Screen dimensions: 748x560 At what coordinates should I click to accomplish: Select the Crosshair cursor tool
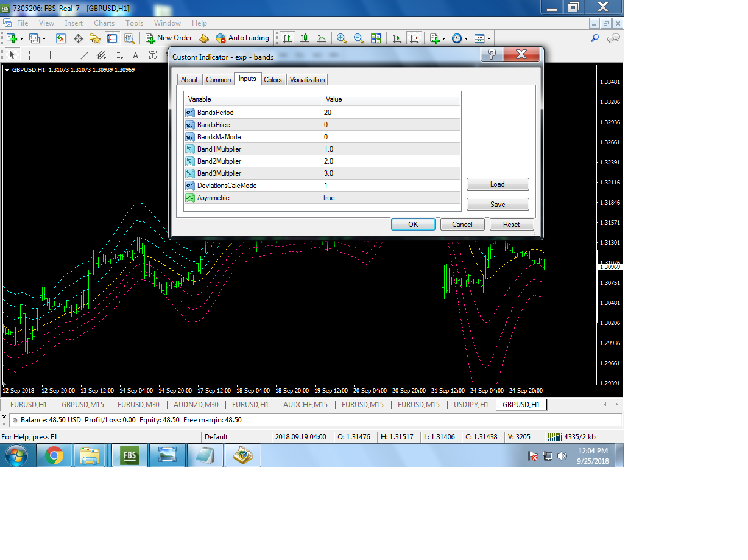pyautogui.click(x=29, y=55)
